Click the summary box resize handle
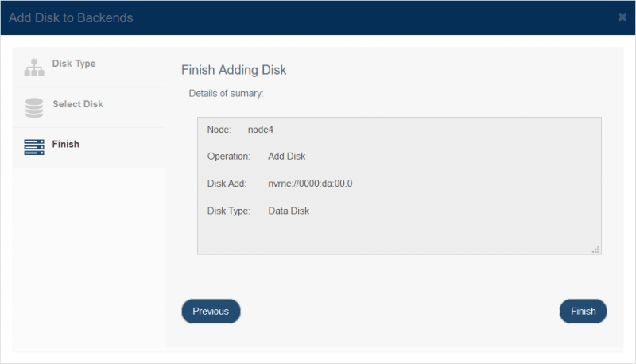Viewport: 636px width, 364px height. (595, 250)
